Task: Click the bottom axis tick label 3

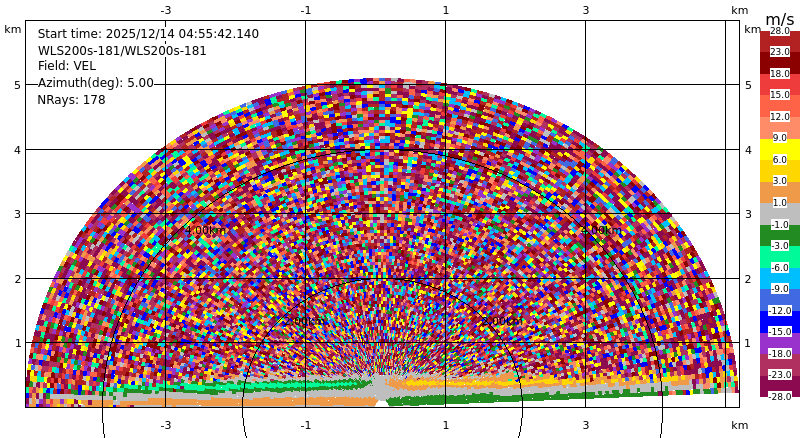Action: pos(586,425)
